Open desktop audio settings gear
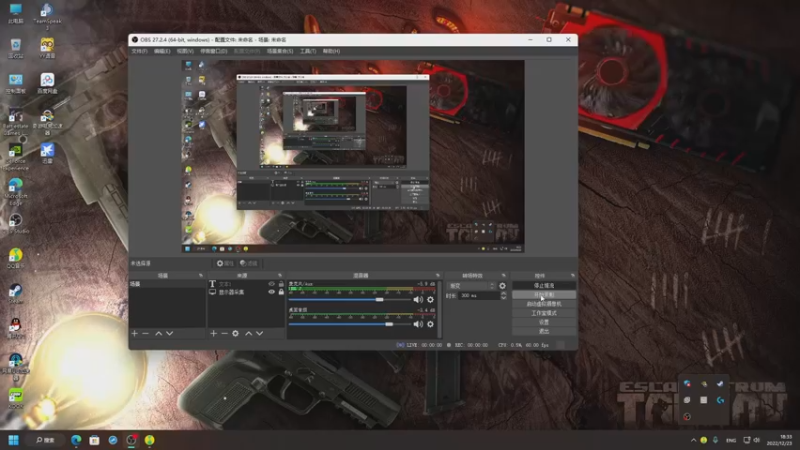The image size is (800, 450). click(431, 324)
